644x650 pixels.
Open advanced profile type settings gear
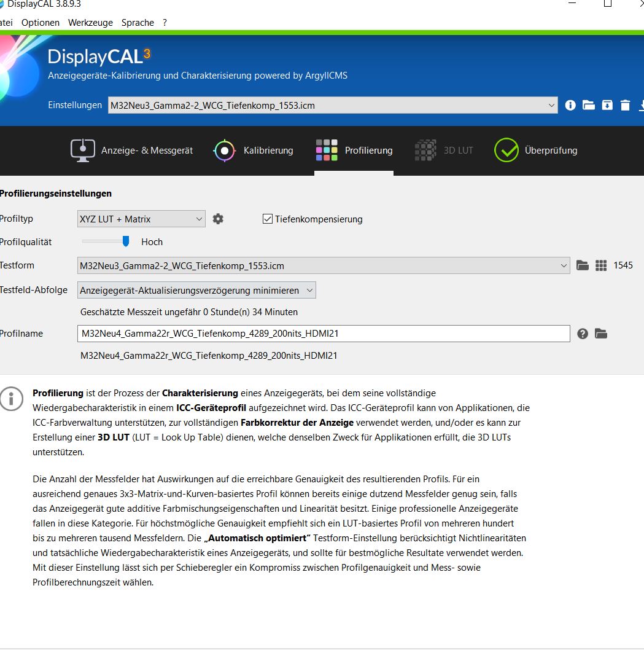pos(219,219)
